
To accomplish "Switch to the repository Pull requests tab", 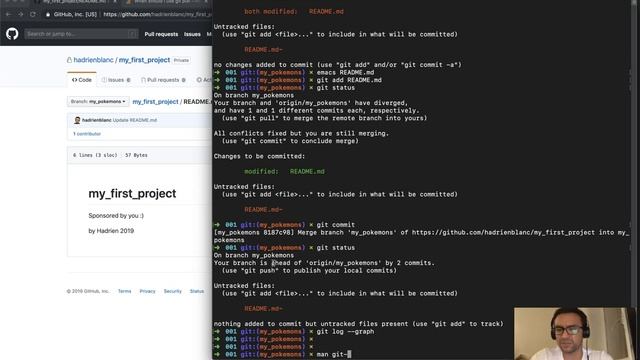I will [163, 80].
